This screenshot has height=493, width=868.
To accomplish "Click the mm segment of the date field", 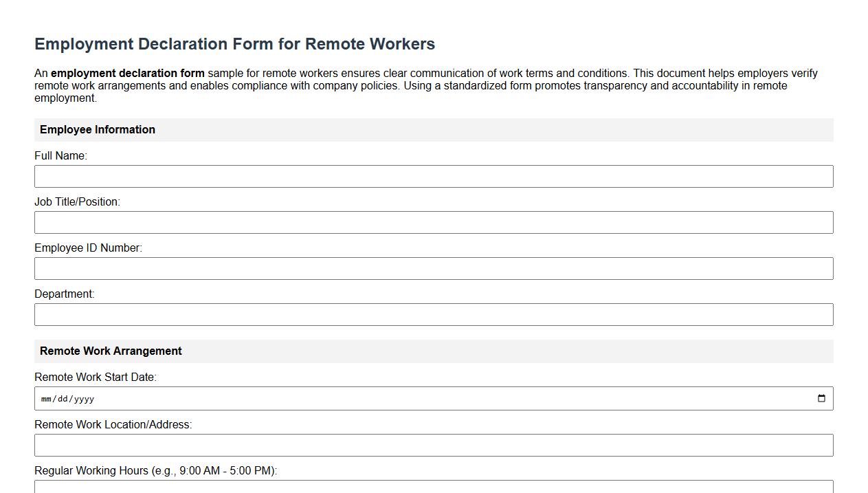I will coord(47,398).
